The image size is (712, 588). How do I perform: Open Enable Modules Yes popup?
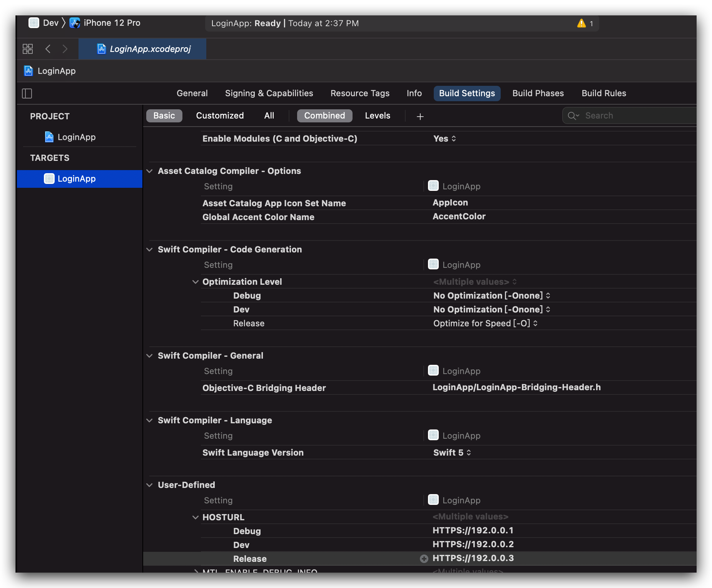445,139
